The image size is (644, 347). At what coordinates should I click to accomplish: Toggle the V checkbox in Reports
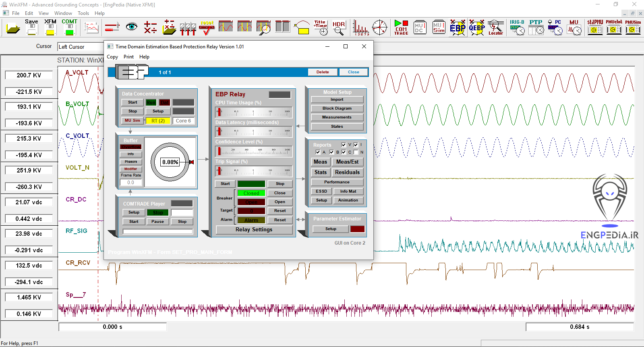tap(344, 145)
